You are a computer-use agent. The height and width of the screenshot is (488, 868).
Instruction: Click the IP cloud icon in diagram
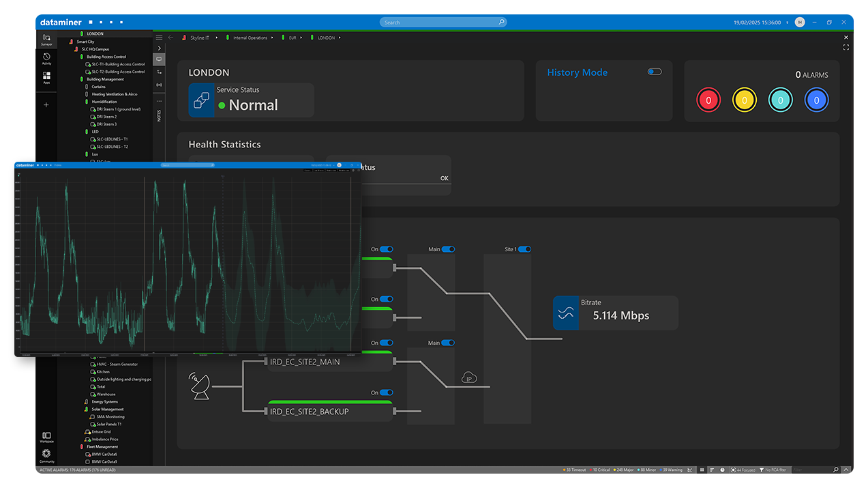click(x=469, y=378)
